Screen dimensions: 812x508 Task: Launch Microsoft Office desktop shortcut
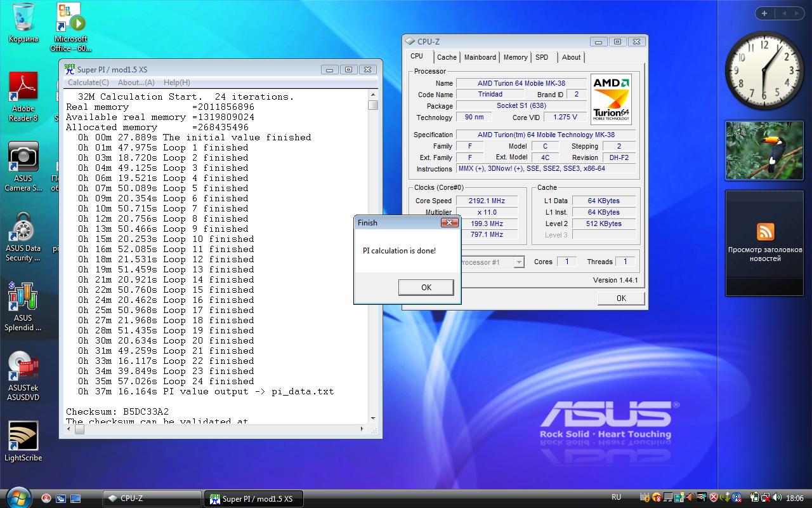(x=70, y=27)
